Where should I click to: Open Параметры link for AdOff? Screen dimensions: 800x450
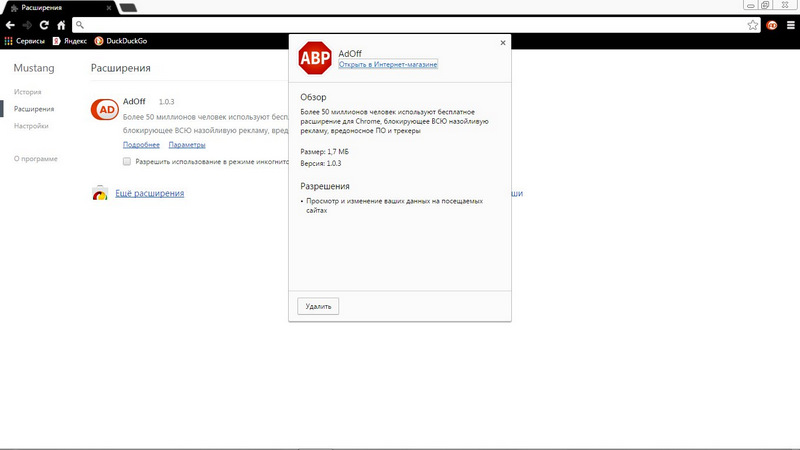point(187,145)
